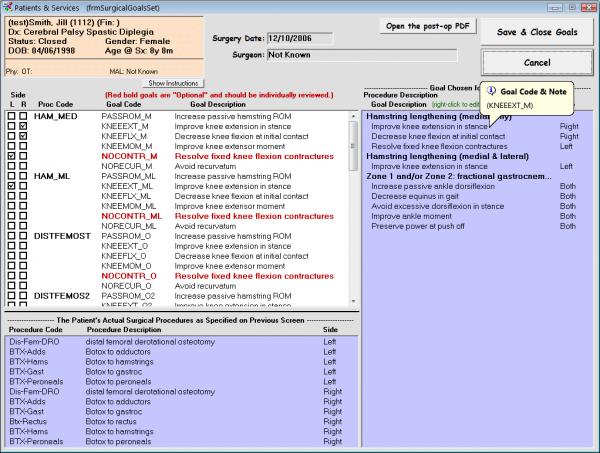Click the Surgery Date field
This screenshot has height=453, width=600.
pyautogui.click(x=300, y=38)
